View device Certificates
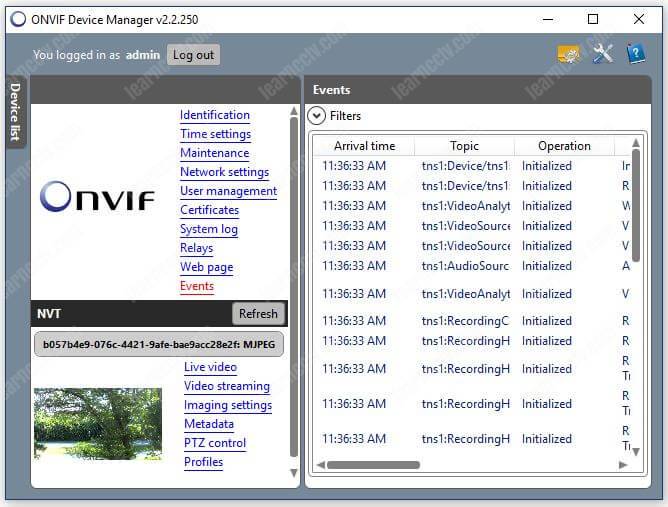 [x=209, y=210]
